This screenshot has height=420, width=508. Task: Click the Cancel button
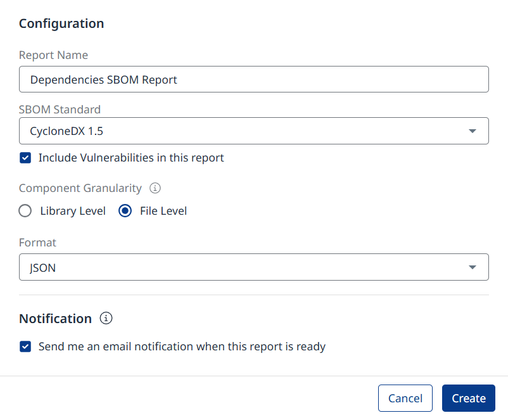(x=405, y=398)
